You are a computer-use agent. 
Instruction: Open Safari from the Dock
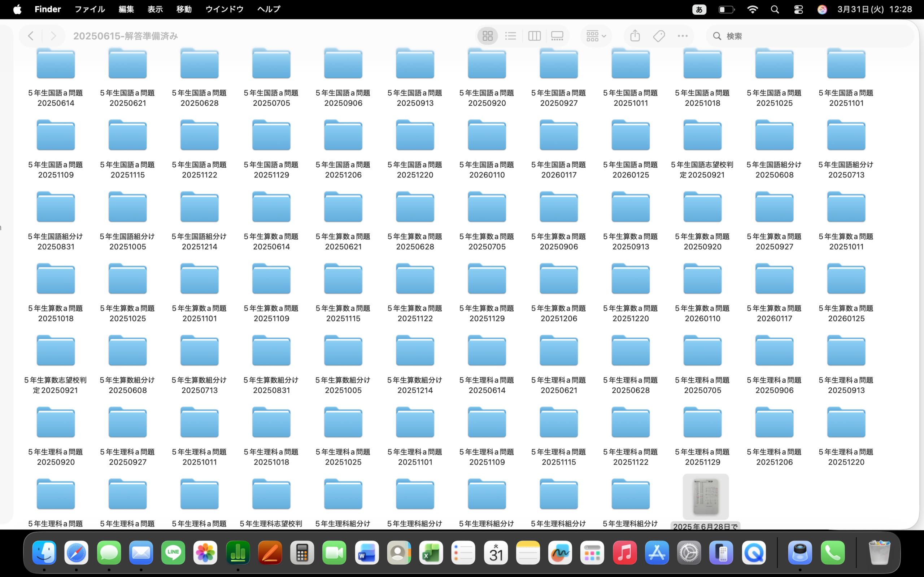77,552
